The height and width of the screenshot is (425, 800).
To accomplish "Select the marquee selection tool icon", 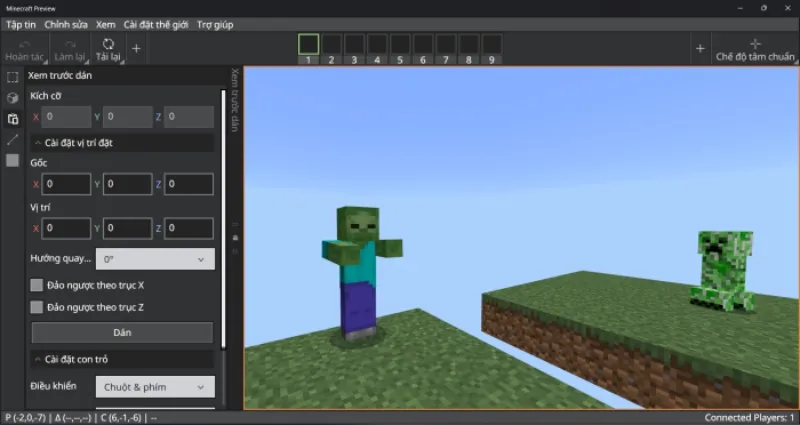I will pyautogui.click(x=13, y=77).
